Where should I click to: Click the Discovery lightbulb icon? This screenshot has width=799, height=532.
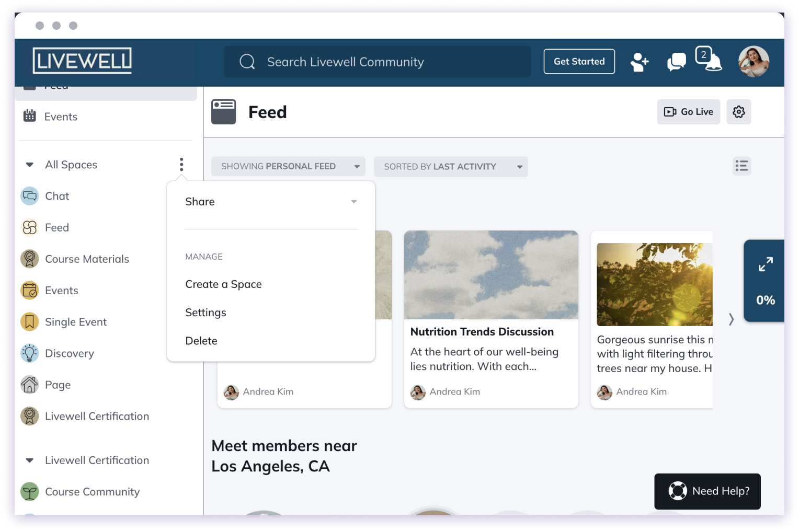click(30, 353)
